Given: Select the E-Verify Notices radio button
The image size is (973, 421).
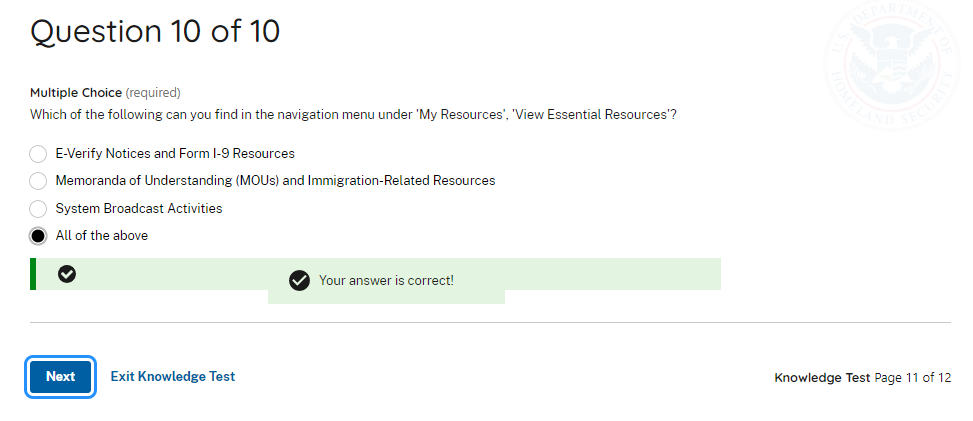Looking at the screenshot, I should click(x=38, y=154).
